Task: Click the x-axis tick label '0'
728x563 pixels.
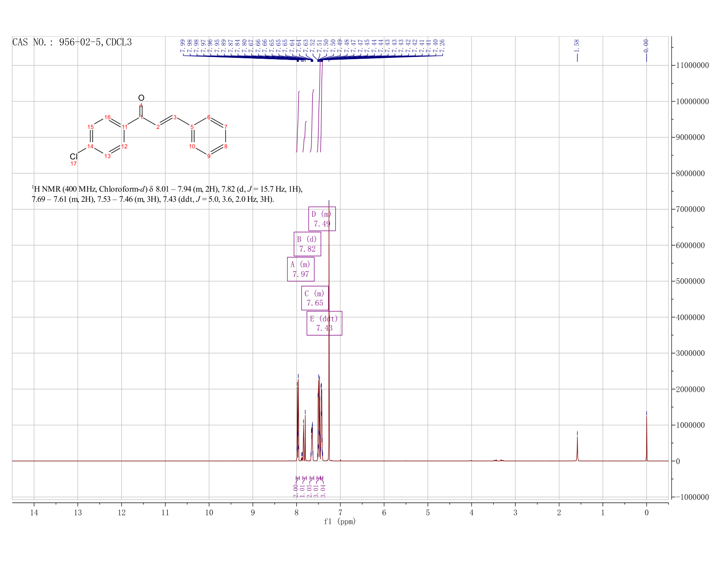Action: click(646, 513)
